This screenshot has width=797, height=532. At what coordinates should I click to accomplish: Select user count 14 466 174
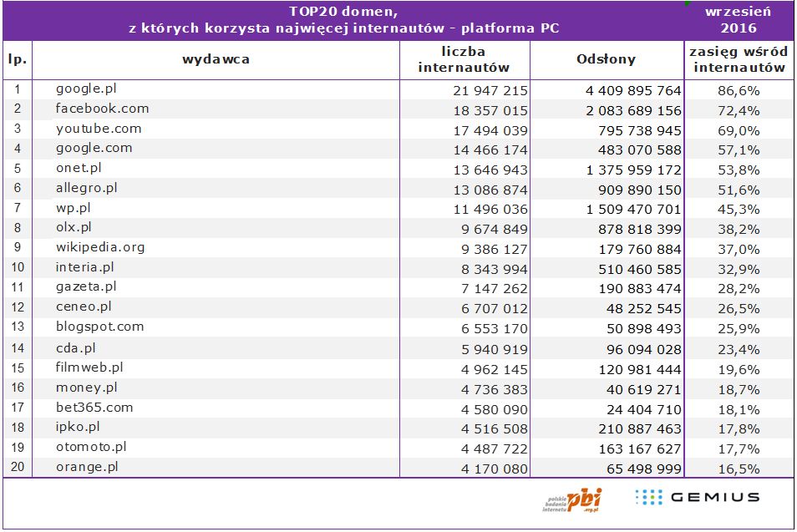(x=490, y=149)
